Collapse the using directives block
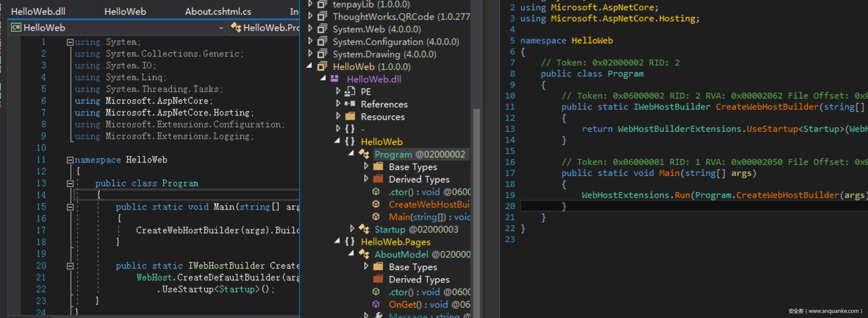Screen dimensions: 868x318 click(x=70, y=42)
